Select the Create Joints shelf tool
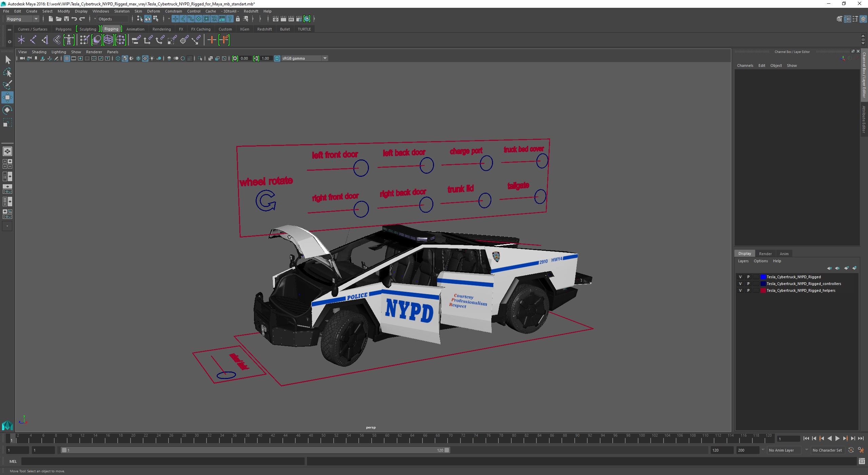This screenshot has width=868, height=475. coord(33,40)
